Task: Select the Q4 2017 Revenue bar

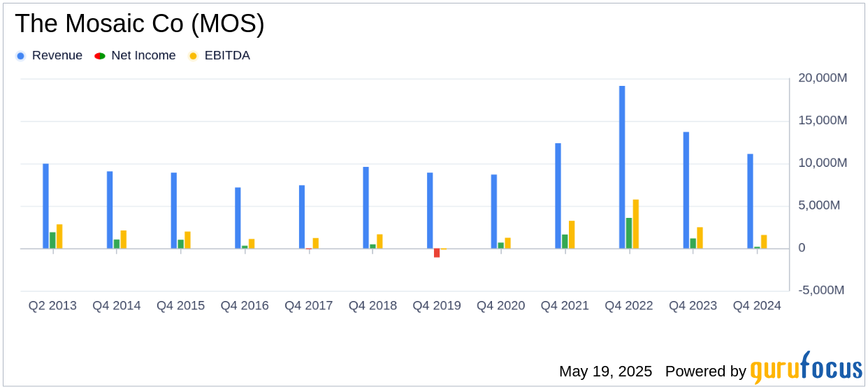Action: click(x=302, y=216)
